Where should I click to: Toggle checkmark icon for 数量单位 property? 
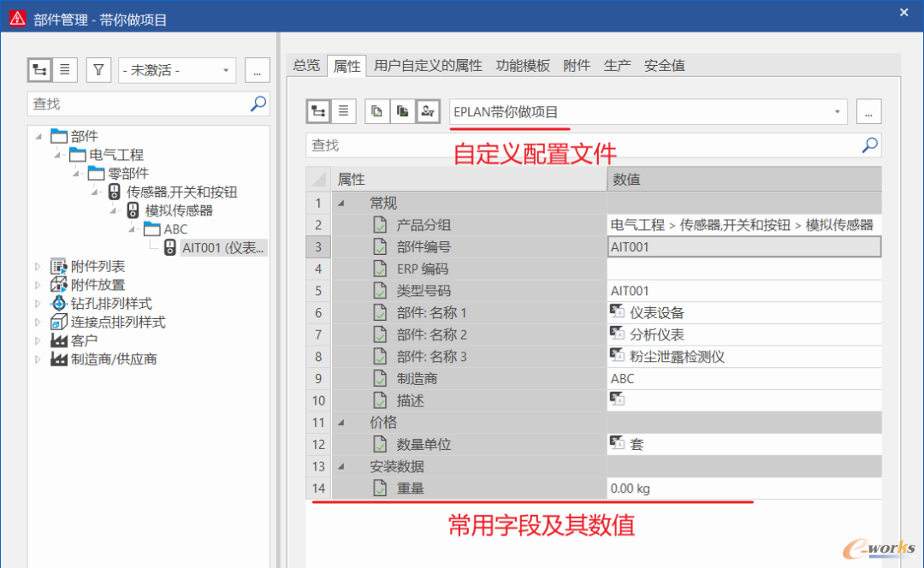pos(380,444)
